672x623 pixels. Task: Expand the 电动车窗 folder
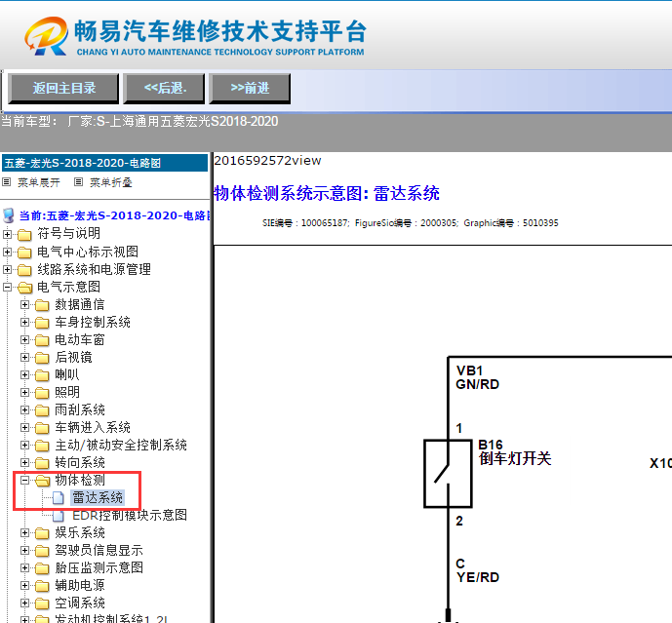24,340
